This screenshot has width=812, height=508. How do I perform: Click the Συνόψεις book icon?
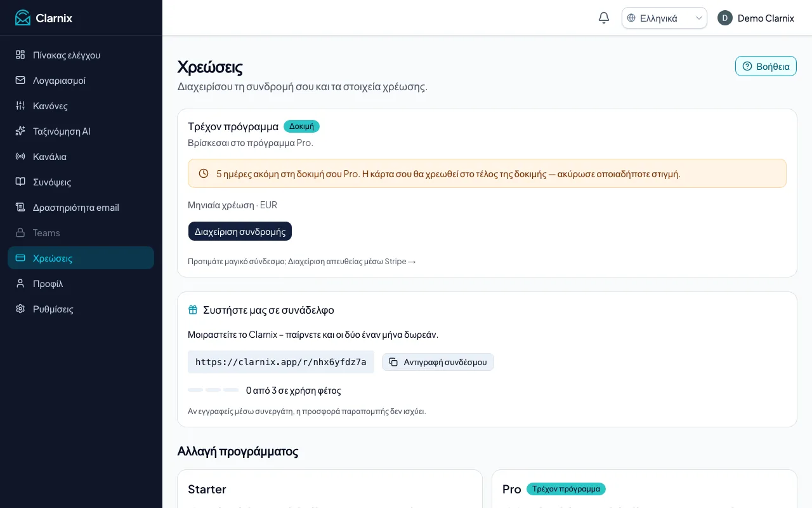(20, 182)
